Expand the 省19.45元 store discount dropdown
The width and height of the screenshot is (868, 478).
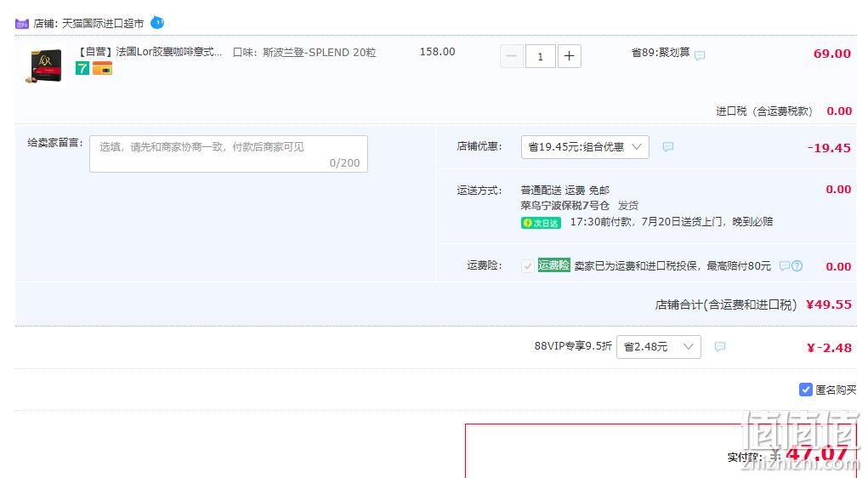coord(585,147)
